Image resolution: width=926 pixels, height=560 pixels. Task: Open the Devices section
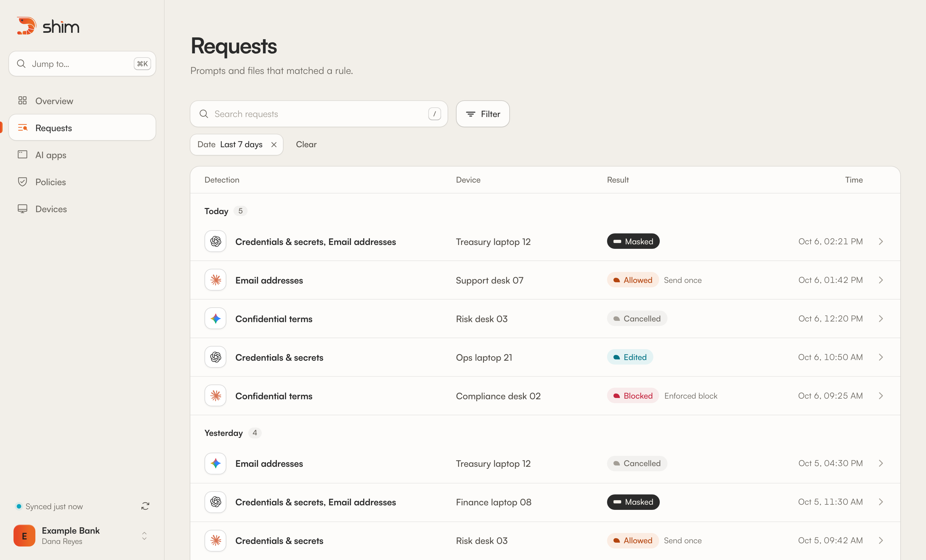(82, 209)
